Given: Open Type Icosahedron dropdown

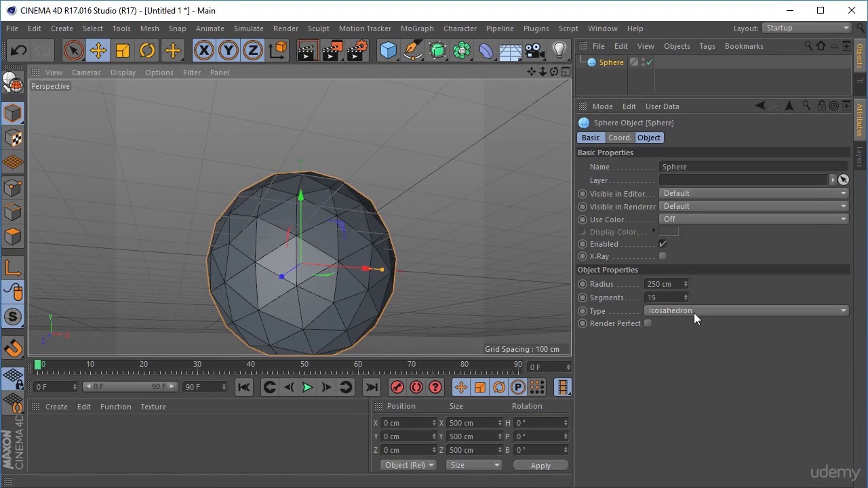Looking at the screenshot, I should click(x=746, y=310).
